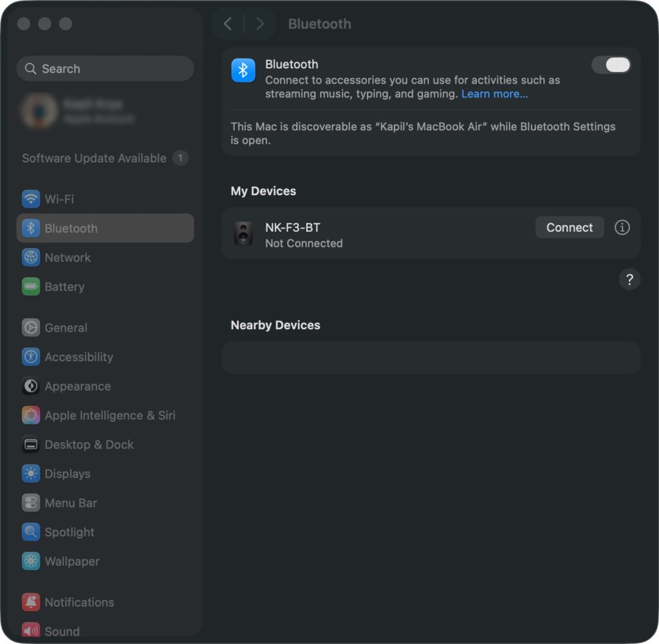Turn off the Bluetooth switch

611,65
